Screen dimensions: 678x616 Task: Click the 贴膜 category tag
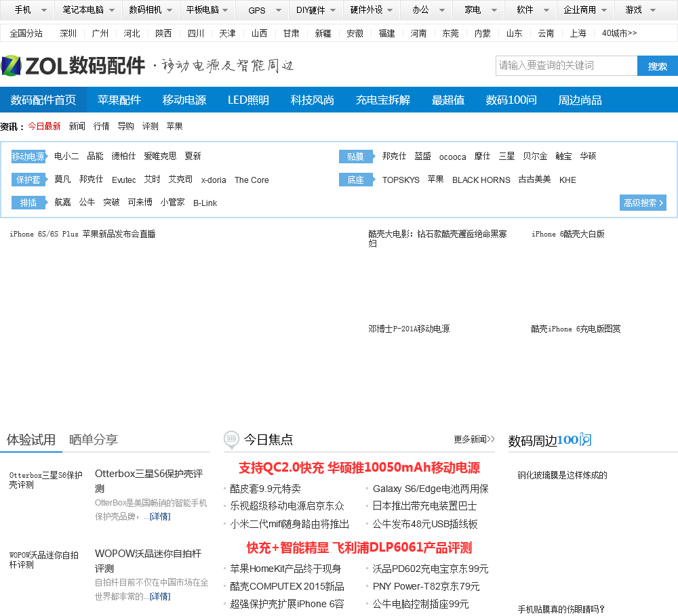click(x=356, y=157)
